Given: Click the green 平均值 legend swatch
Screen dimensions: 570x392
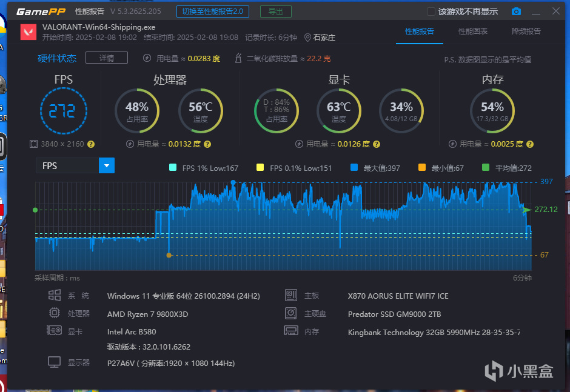Looking at the screenshot, I should click(x=485, y=167).
